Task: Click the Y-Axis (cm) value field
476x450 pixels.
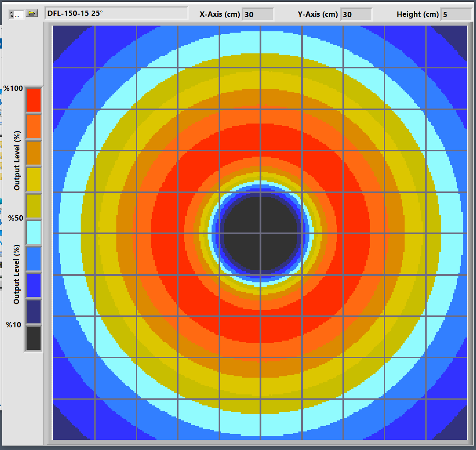Action: (356, 15)
